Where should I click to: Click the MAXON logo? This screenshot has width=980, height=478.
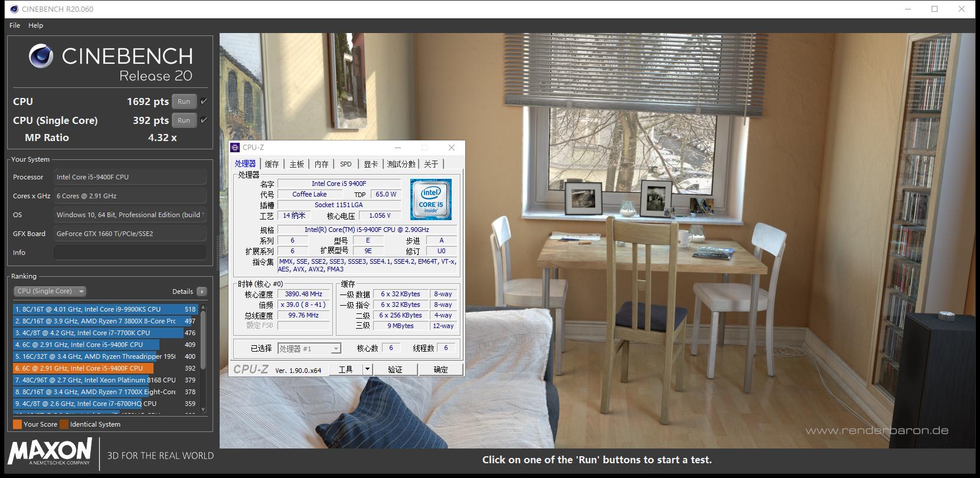pos(50,452)
